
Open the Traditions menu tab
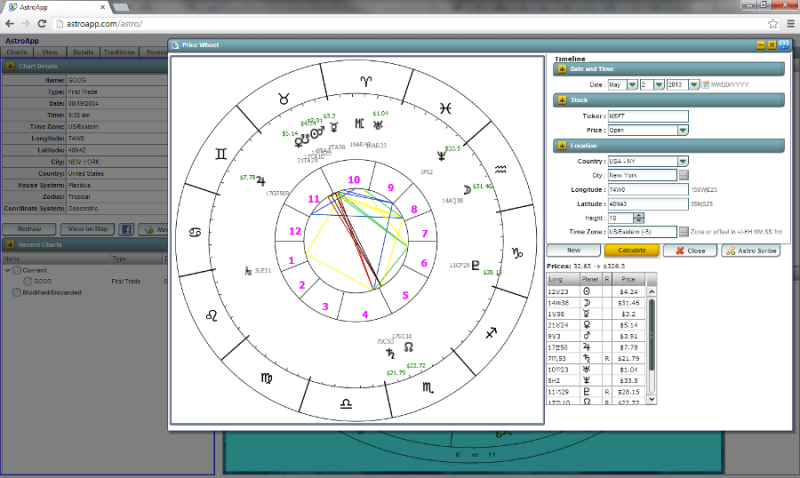(118, 52)
